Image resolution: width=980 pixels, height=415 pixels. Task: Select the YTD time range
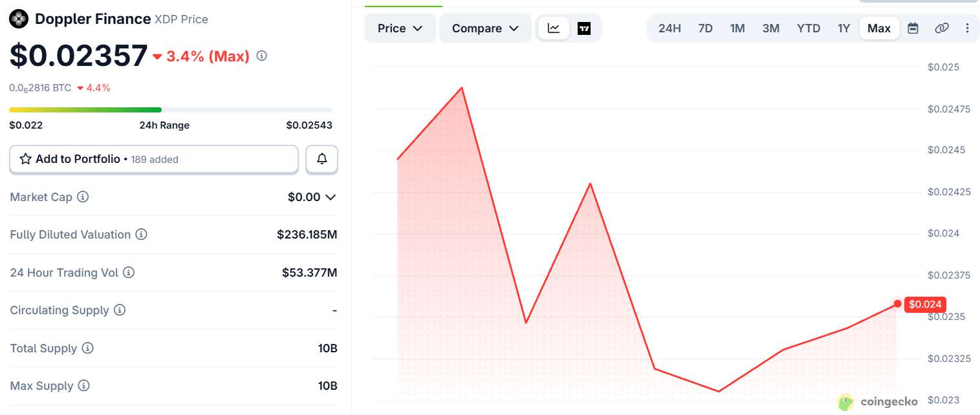coord(809,28)
